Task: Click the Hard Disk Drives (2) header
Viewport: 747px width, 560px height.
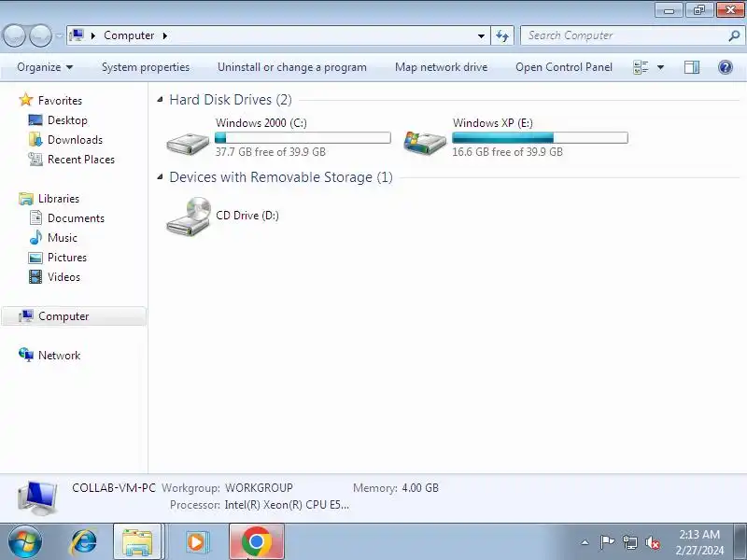Action: pos(231,100)
